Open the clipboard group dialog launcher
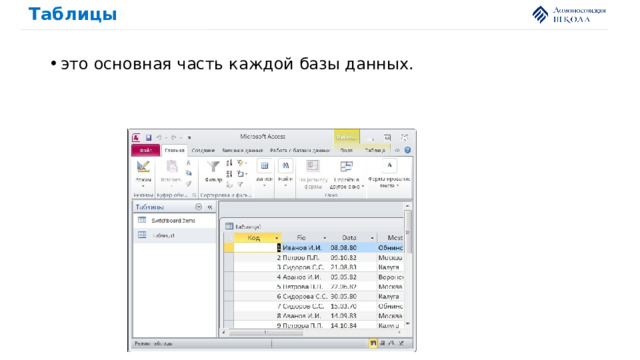Screen dimensions: 640x360 pos(194,195)
